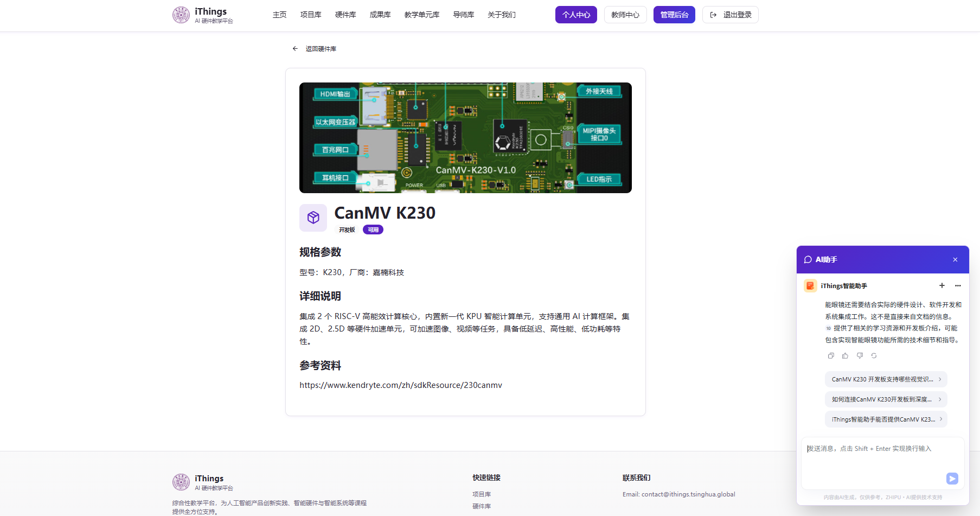Image resolution: width=980 pixels, height=516 pixels.
Task: Copy the AI assistant's reply
Action: [831, 356]
